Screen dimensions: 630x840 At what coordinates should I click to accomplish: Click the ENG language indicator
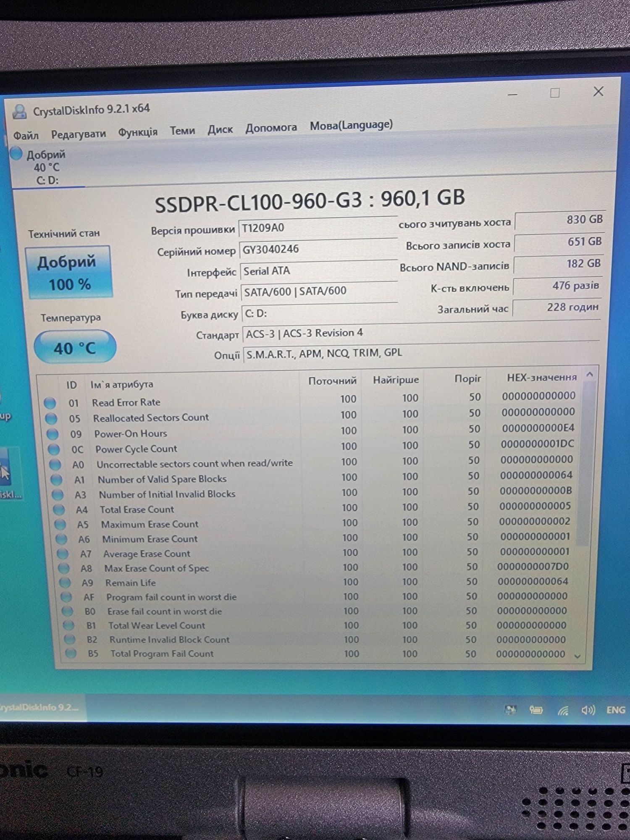(x=616, y=710)
